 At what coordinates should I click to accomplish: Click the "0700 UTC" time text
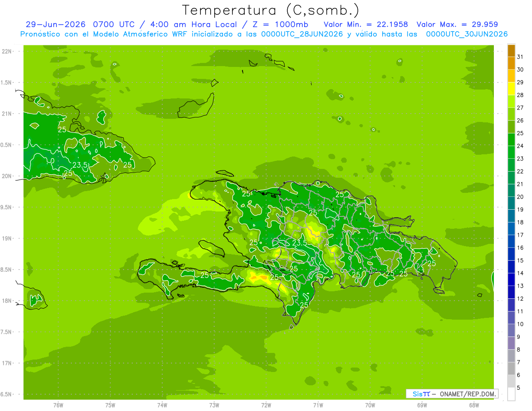tap(113, 24)
